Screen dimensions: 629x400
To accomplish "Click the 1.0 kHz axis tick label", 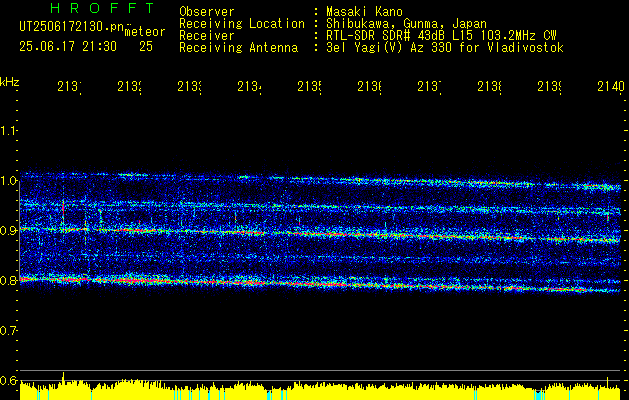I will 8,181.
